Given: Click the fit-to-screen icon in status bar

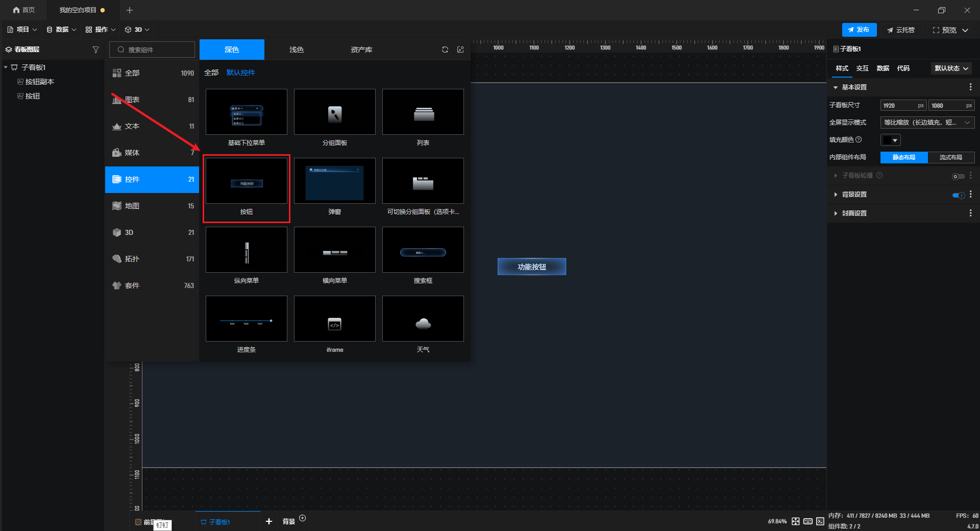Looking at the screenshot, I should coord(796,521).
